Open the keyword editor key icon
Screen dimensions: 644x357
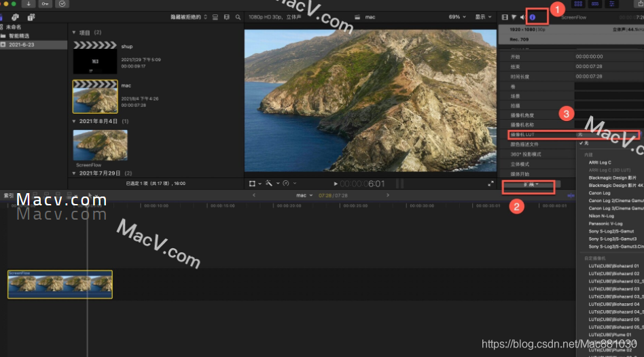tap(46, 3)
